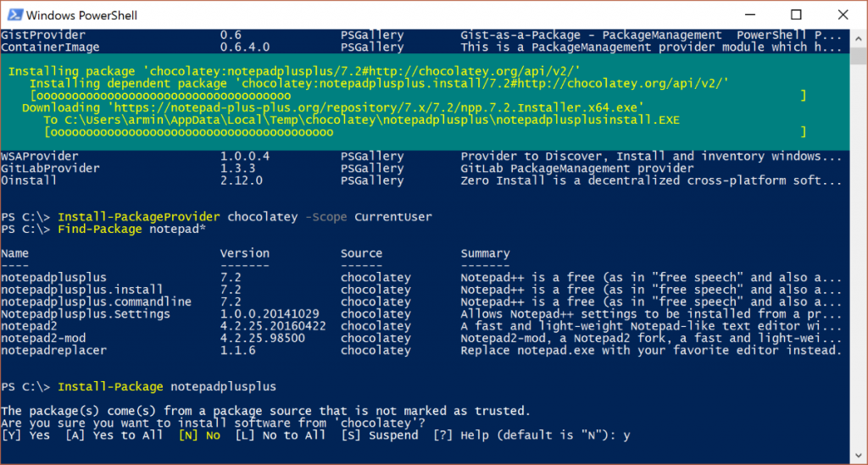868x465 pixels.
Task: Click the '[S] Suspend' prompt option
Action: tap(379, 435)
